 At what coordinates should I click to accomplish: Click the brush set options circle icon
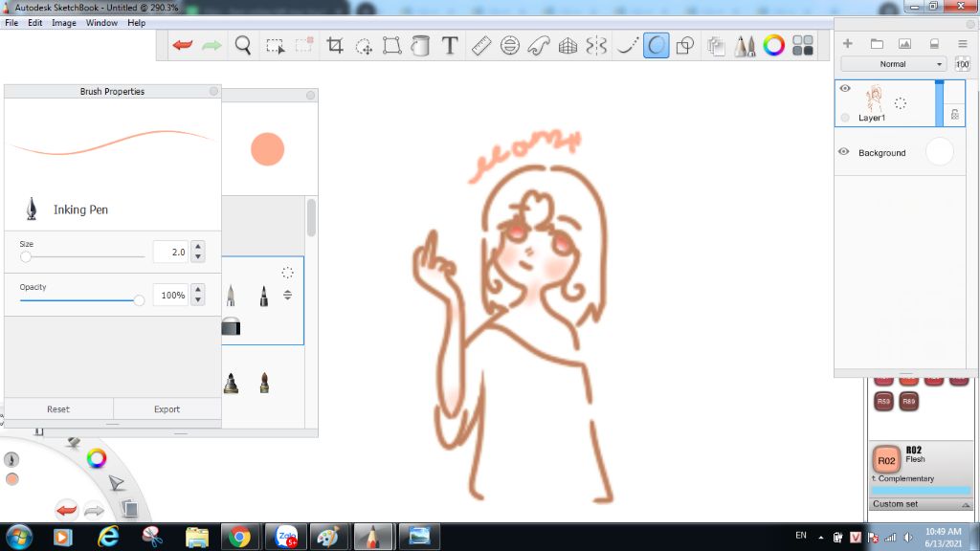click(287, 273)
